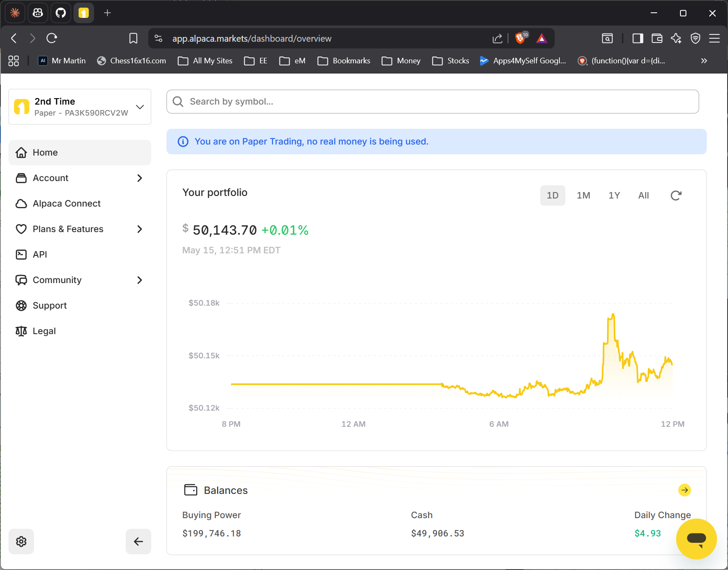
Task: Click the Cash value $49,906.53
Action: pos(437,533)
